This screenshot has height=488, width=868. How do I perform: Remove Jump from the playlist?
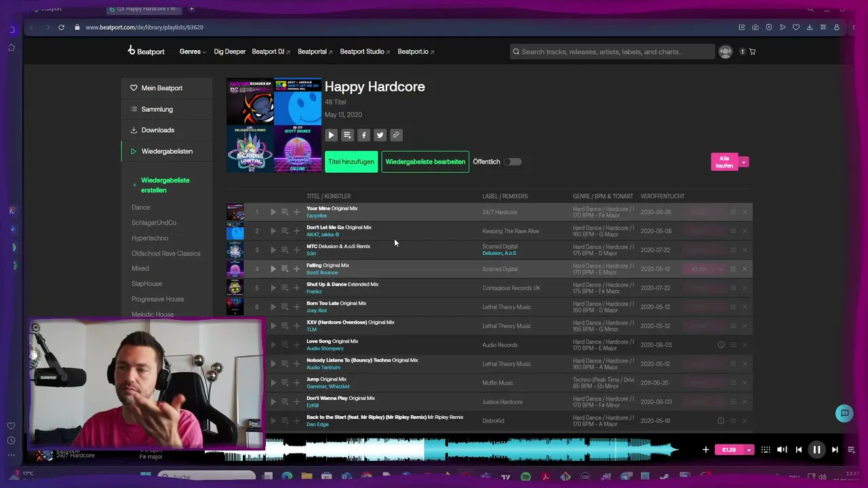pyautogui.click(x=745, y=383)
